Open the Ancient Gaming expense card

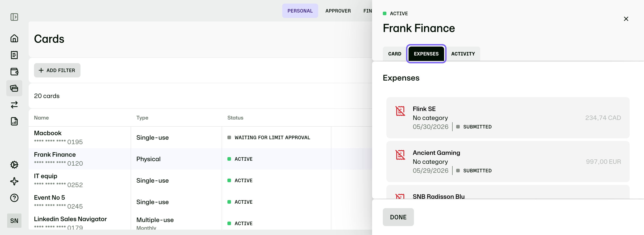[x=508, y=161]
